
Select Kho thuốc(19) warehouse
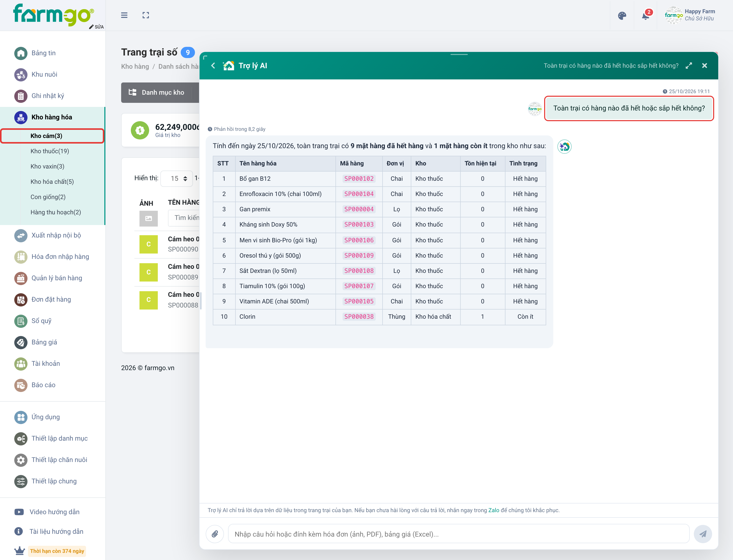[x=50, y=151]
